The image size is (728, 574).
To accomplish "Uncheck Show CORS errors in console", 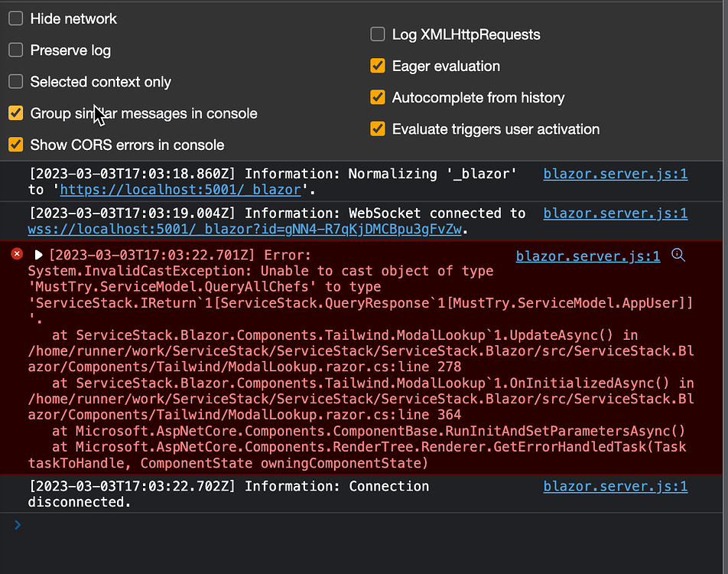I will (x=16, y=145).
